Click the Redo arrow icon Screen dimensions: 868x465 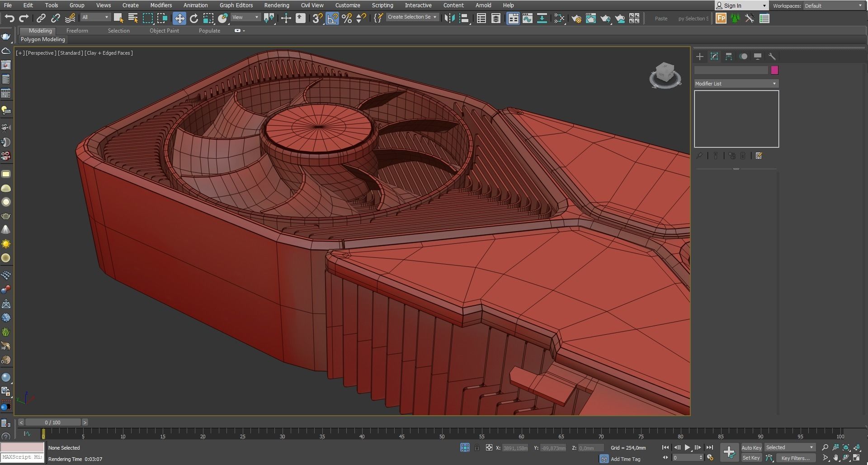(x=24, y=18)
